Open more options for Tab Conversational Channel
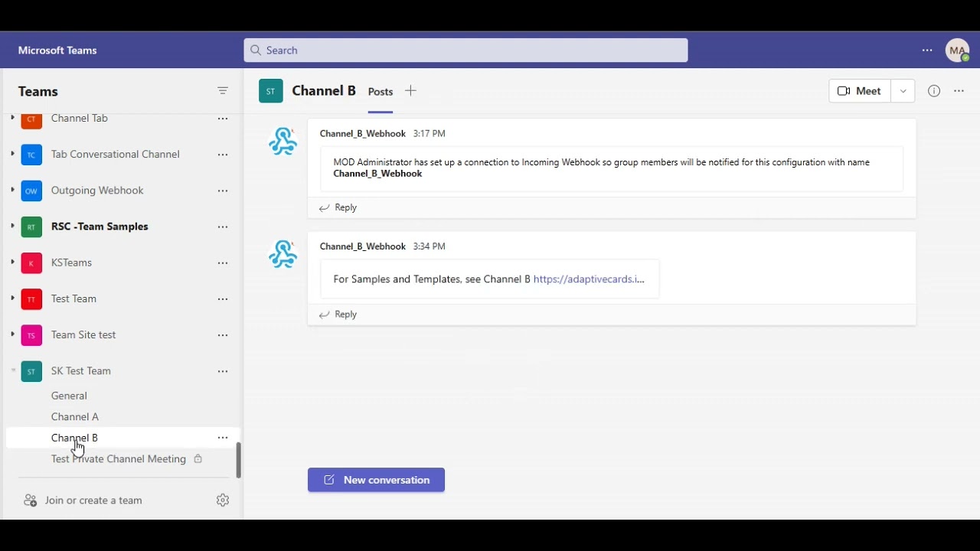Image resolution: width=980 pixels, height=551 pixels. point(223,155)
